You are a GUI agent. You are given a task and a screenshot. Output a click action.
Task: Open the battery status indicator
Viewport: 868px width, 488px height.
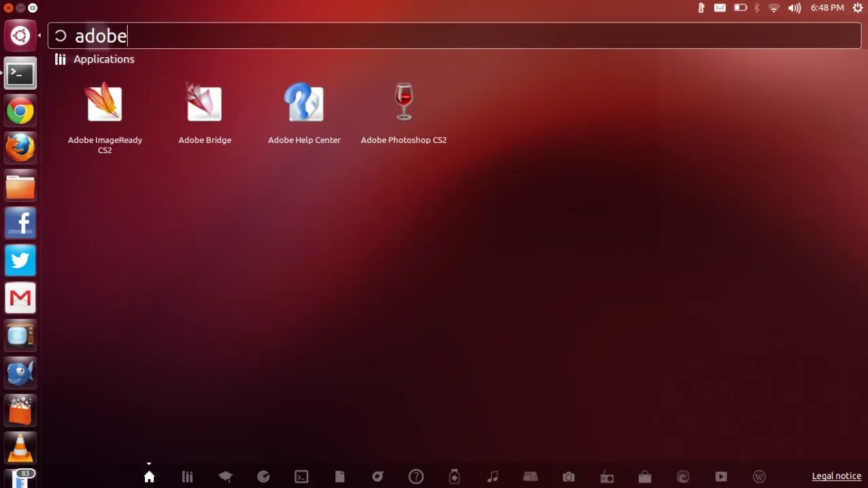point(740,7)
